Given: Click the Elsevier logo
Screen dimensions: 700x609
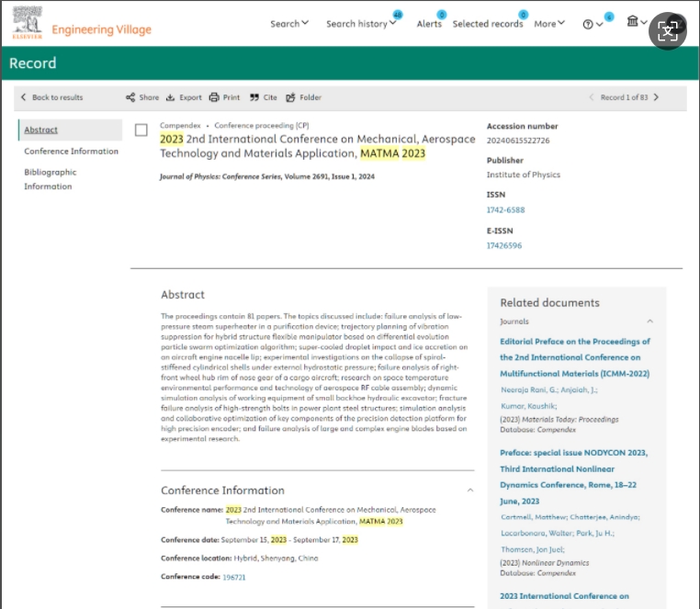Looking at the screenshot, I should pos(28,23).
